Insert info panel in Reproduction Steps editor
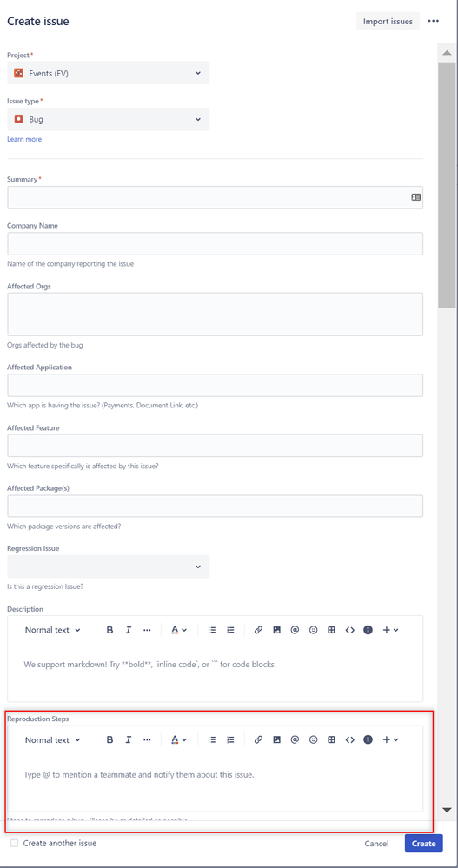 (368, 739)
